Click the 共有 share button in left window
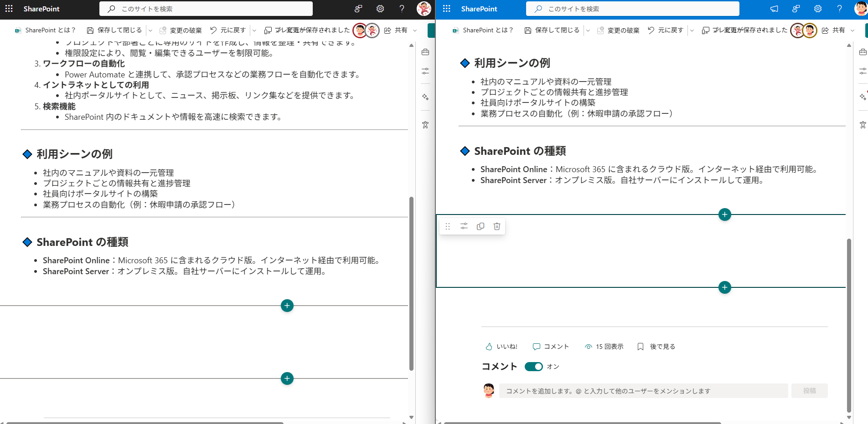This screenshot has height=424, width=868. tap(396, 30)
